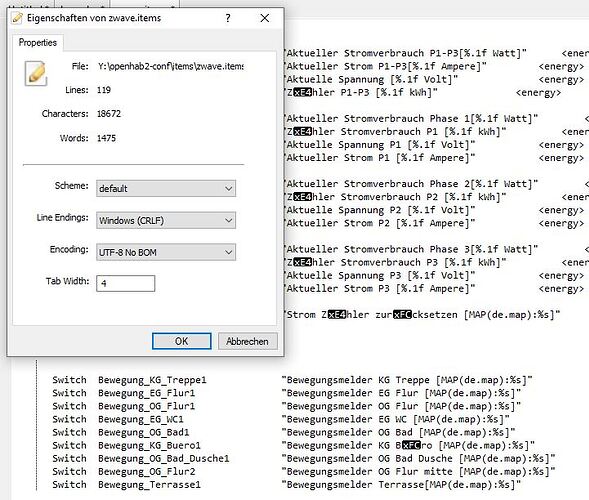
Task: Click the pencil icon in the dialog title bar
Action: [x=17, y=18]
